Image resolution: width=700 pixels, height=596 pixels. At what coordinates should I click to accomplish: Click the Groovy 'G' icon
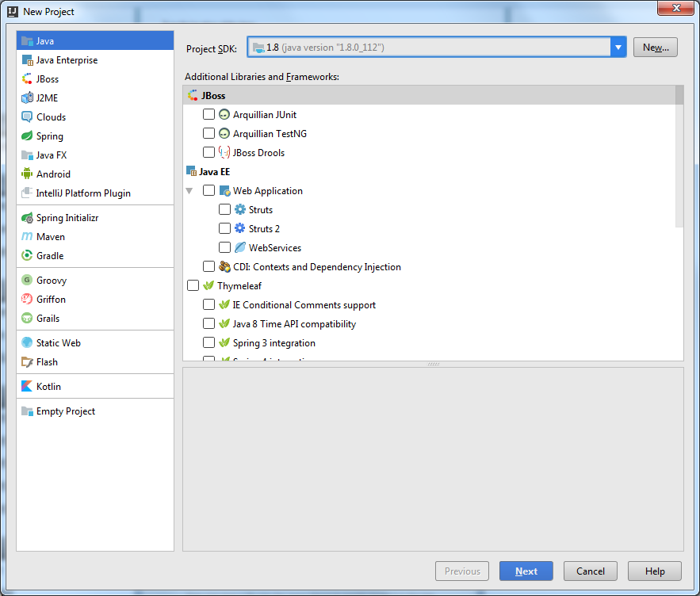[27, 280]
